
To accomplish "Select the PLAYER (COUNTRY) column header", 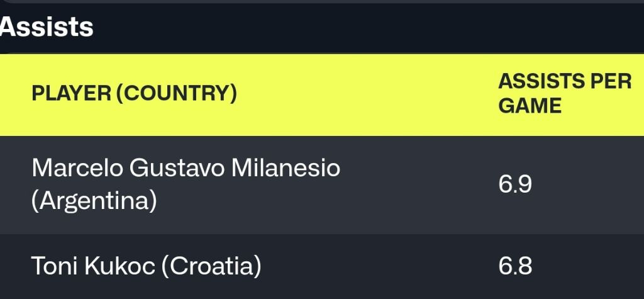I will pos(134,94).
